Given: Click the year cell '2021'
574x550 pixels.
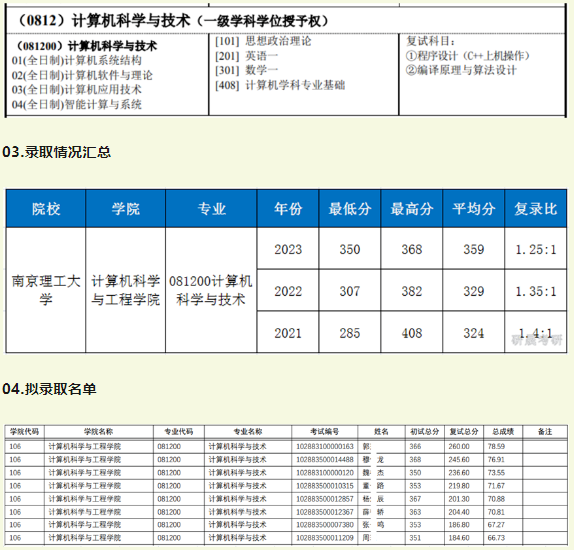Looking at the screenshot, I should point(288,333).
